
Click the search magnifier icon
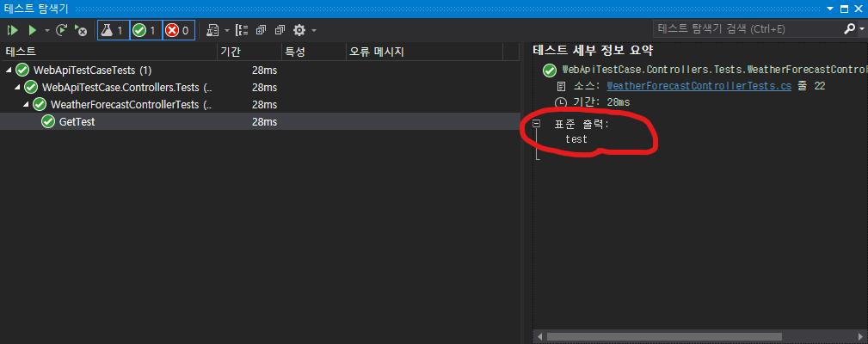point(849,28)
